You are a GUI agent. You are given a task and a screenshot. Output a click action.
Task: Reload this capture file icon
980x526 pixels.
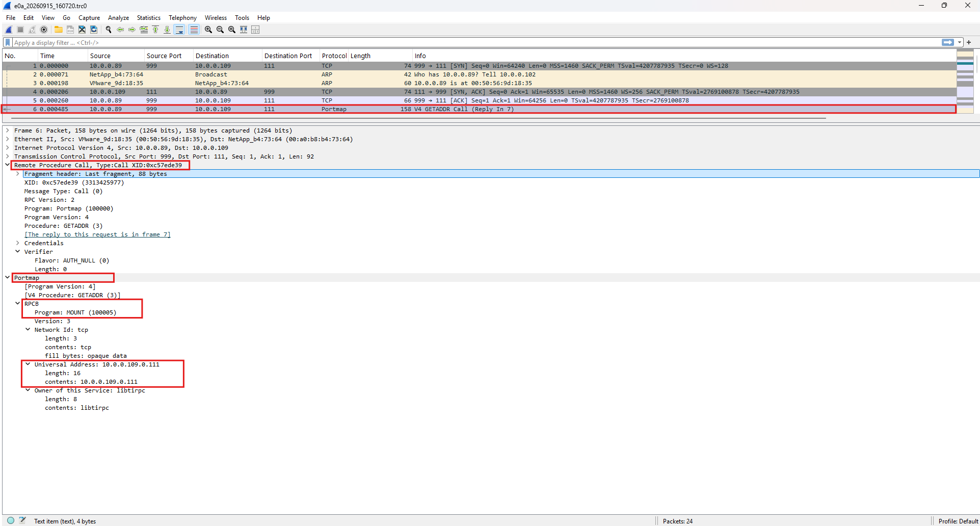click(x=94, y=30)
